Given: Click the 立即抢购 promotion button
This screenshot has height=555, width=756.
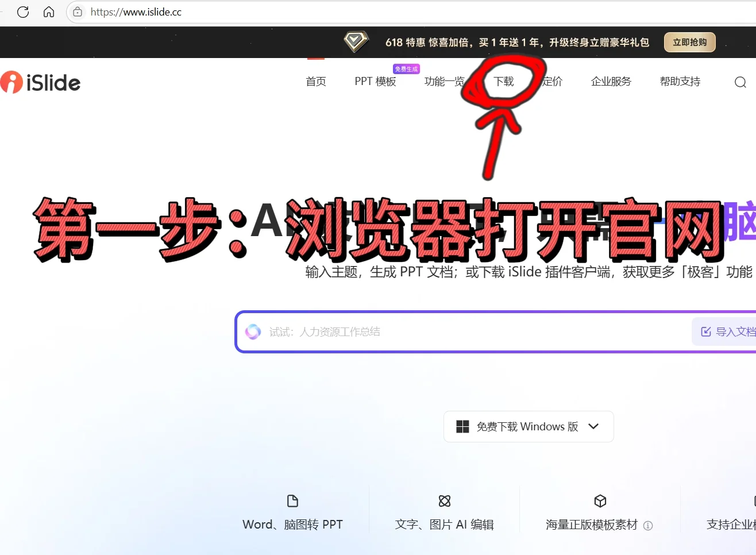Looking at the screenshot, I should click(689, 42).
